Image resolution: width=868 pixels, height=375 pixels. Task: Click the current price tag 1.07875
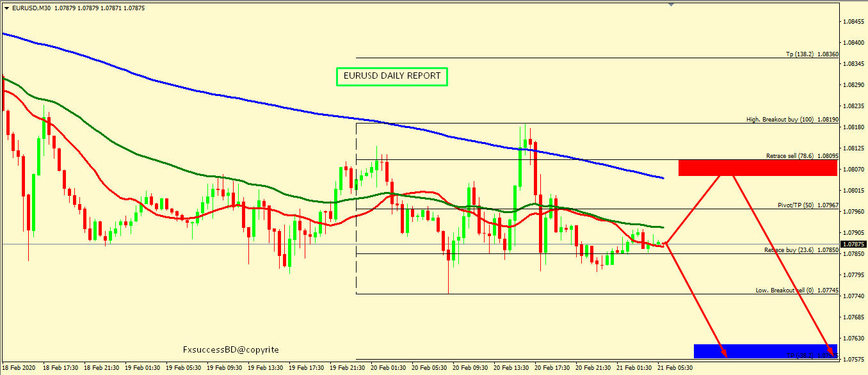click(x=853, y=244)
